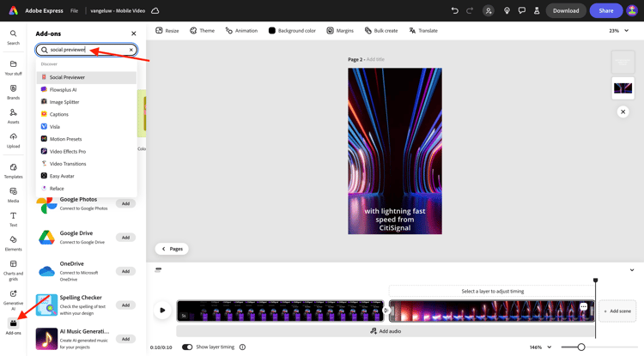Select Flowsplus AI from suggestions
The width and height of the screenshot is (644, 356).
pos(86,89)
